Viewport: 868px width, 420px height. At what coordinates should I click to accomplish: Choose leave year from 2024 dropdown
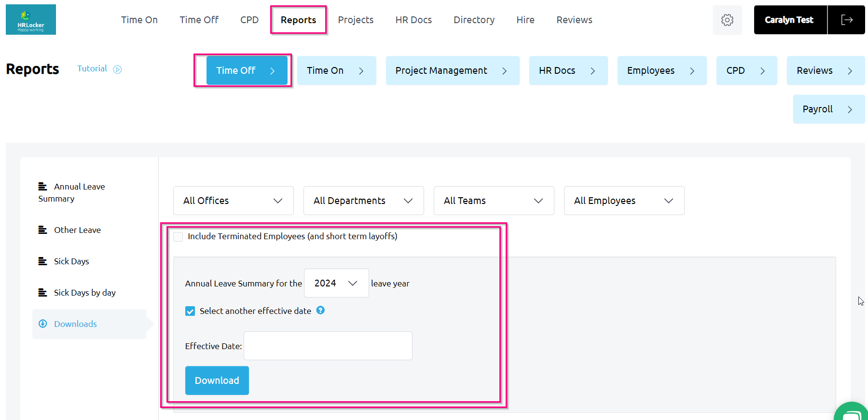[x=336, y=283]
